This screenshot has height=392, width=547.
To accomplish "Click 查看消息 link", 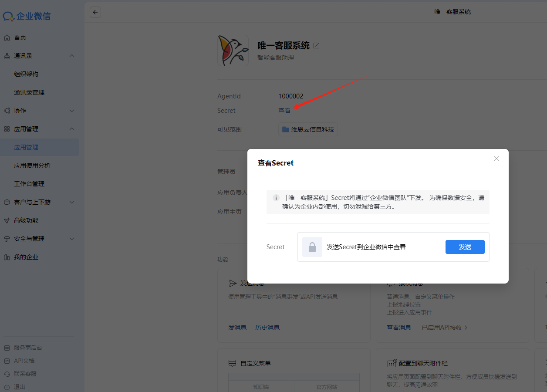I will point(399,328).
